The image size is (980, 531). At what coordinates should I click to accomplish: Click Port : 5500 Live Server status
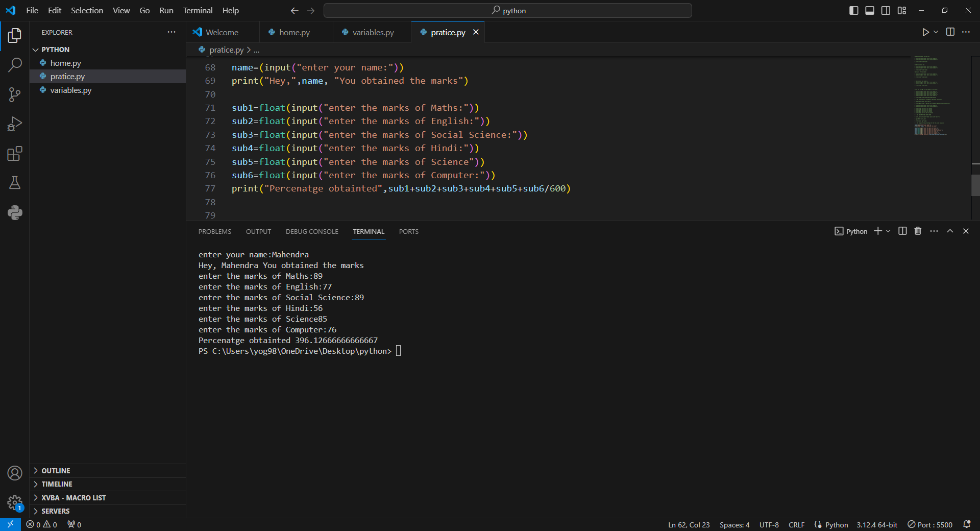pos(930,525)
